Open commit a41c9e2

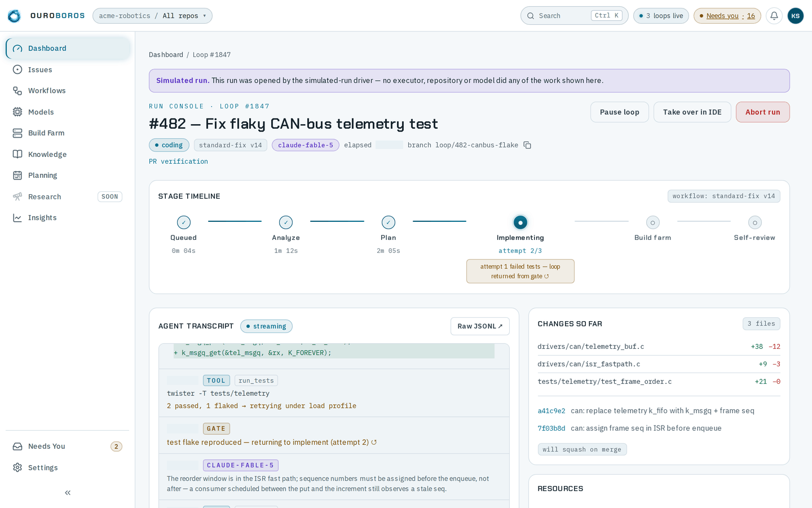[x=551, y=411]
